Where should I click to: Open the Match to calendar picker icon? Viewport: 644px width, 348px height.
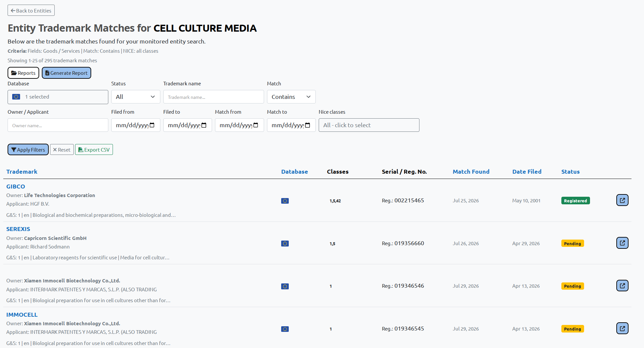[308, 125]
